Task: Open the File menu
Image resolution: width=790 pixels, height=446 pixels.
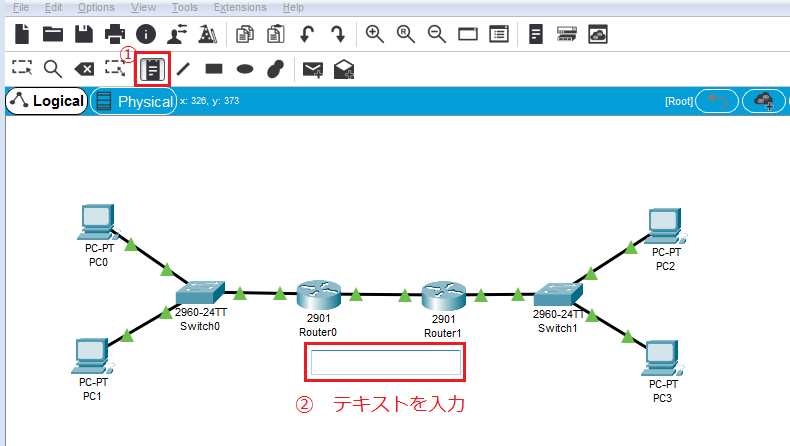Action: coord(21,7)
